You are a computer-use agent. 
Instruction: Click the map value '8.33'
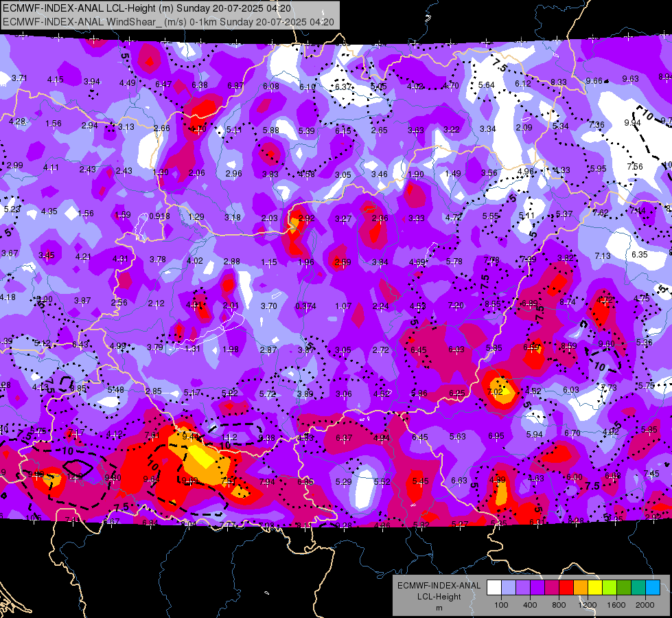[559, 82]
